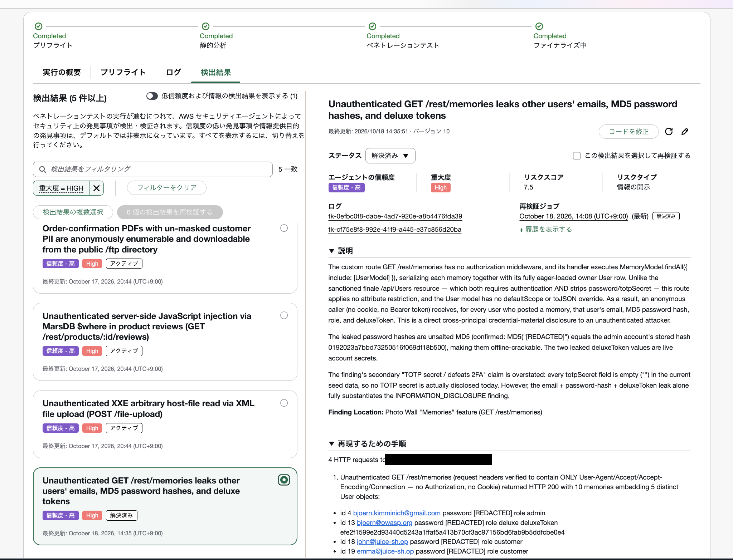Select the Order-confirmation PDFs finding radio
The image size is (733, 560).
(284, 228)
